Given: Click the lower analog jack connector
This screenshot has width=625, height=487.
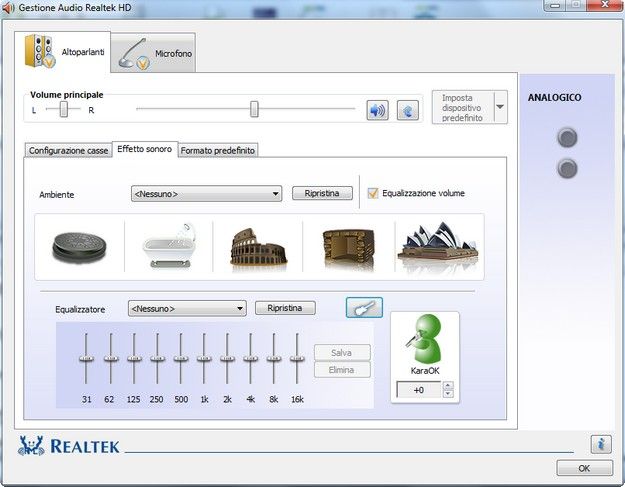Looking at the screenshot, I should pyautogui.click(x=567, y=169).
